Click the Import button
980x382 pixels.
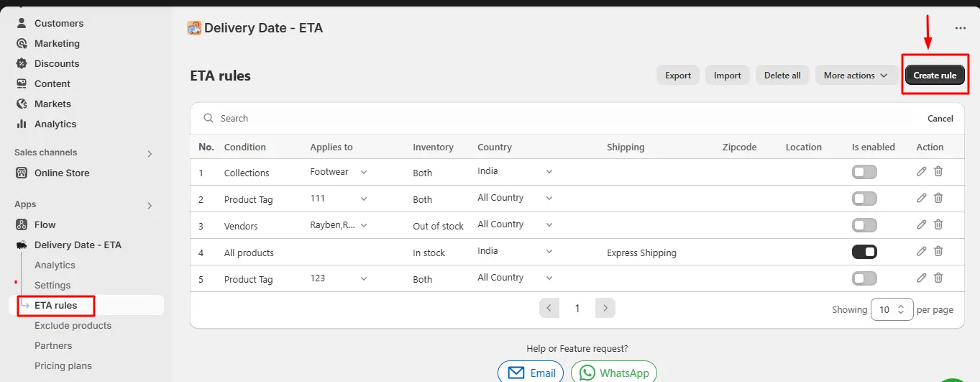[728, 76]
